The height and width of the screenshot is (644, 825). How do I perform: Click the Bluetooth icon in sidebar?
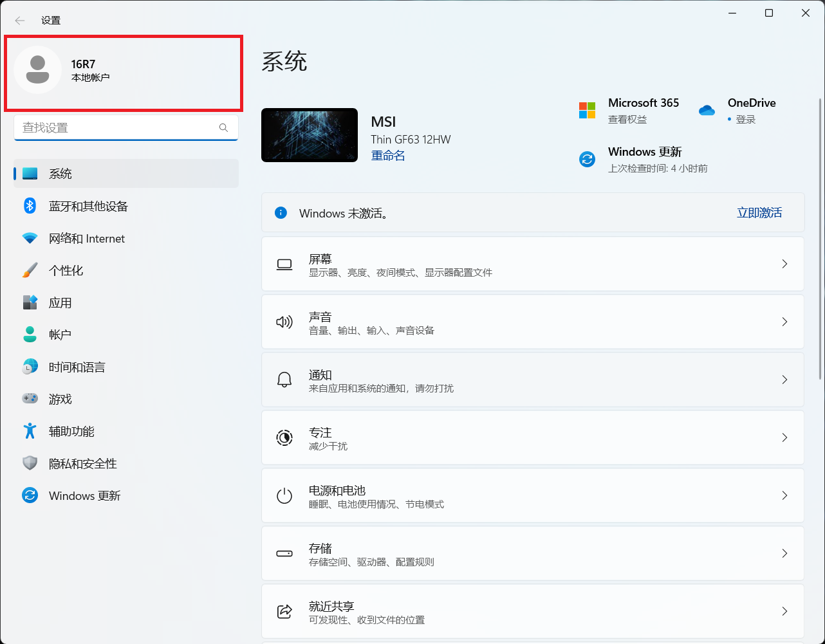[30, 206]
